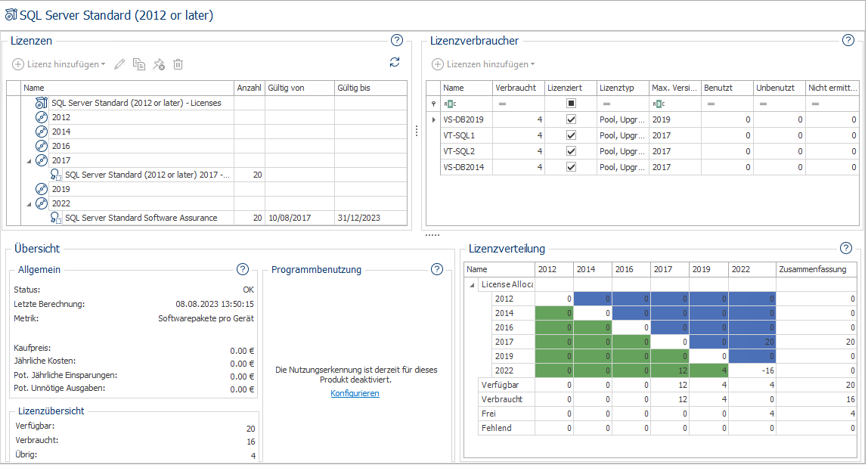
Task: Click the -16 cell in 2022 row
Action: 752,370
